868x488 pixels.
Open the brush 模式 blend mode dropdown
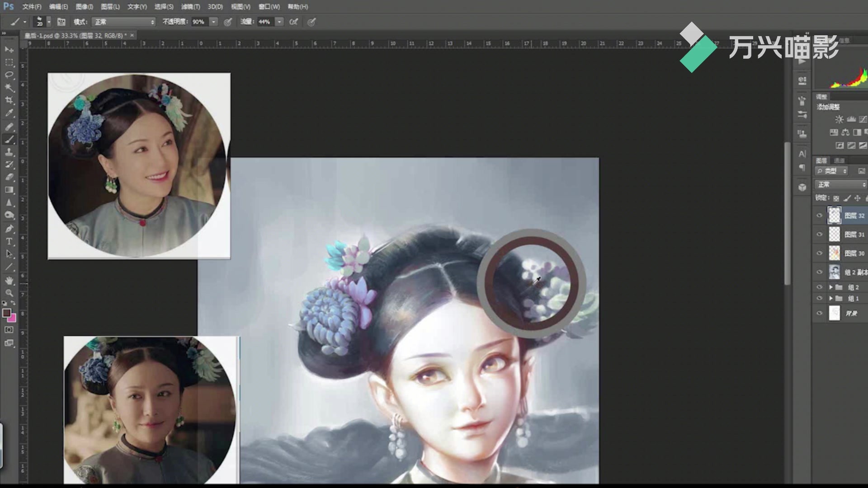[x=123, y=22]
